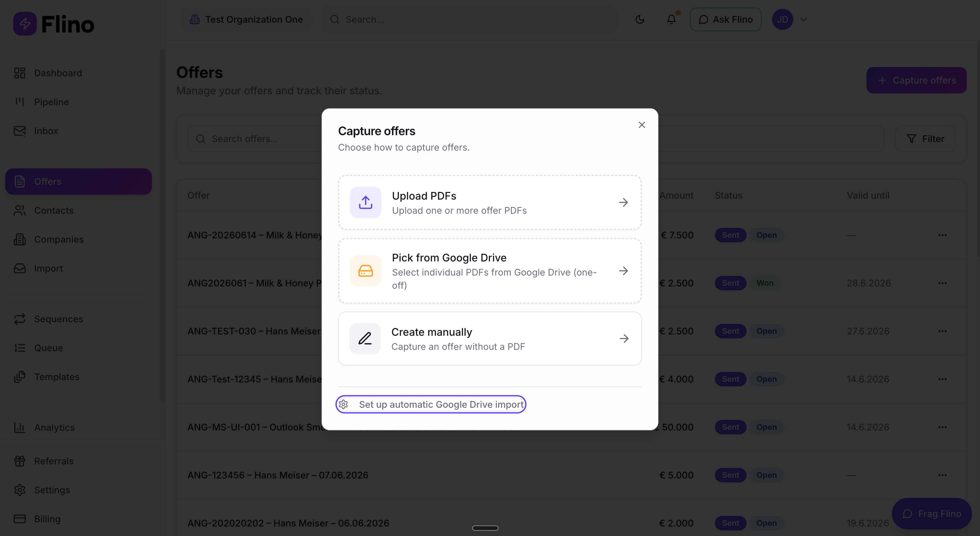
Task: Click the JD user avatar
Action: (x=782, y=19)
